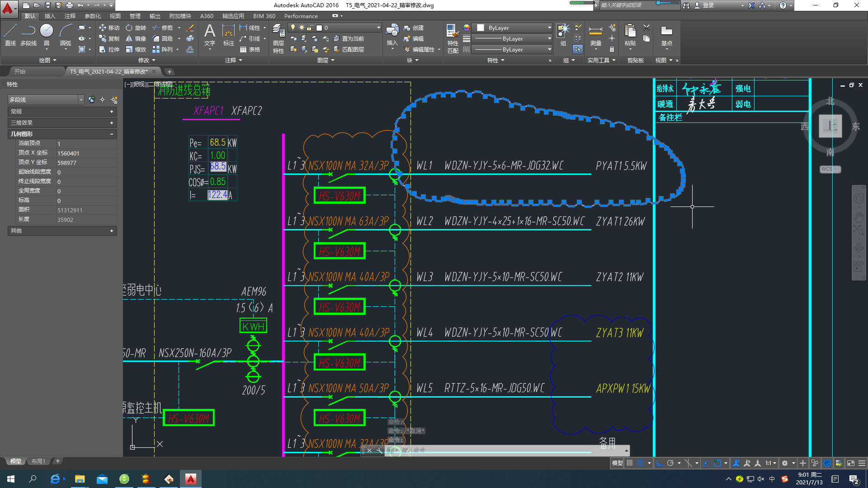Screen dimensions: 868x488
Task: Switch to the 布局1 layout tab
Action: coord(38,461)
